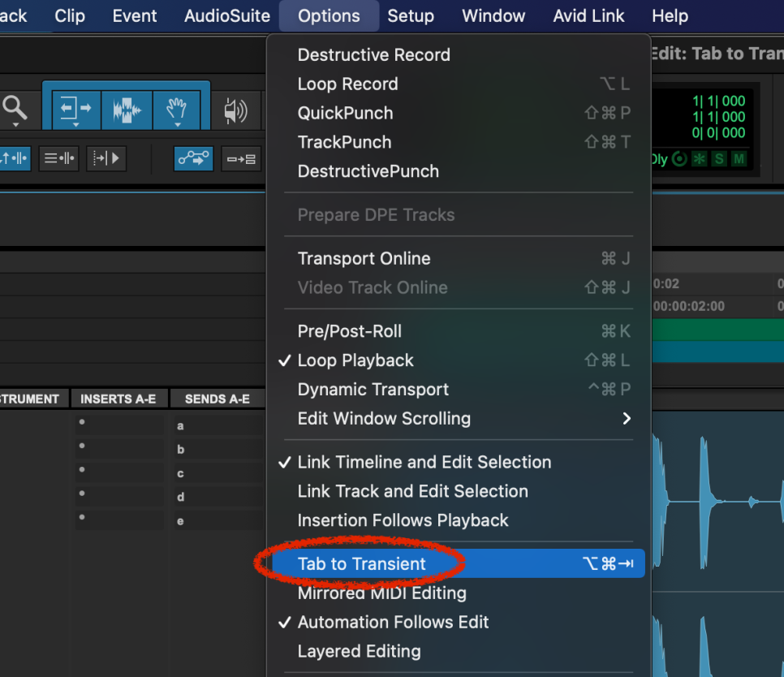This screenshot has height=677, width=784.
Task: Toggle the Insertion Follows Playback toolbar icon
Action: [106, 158]
